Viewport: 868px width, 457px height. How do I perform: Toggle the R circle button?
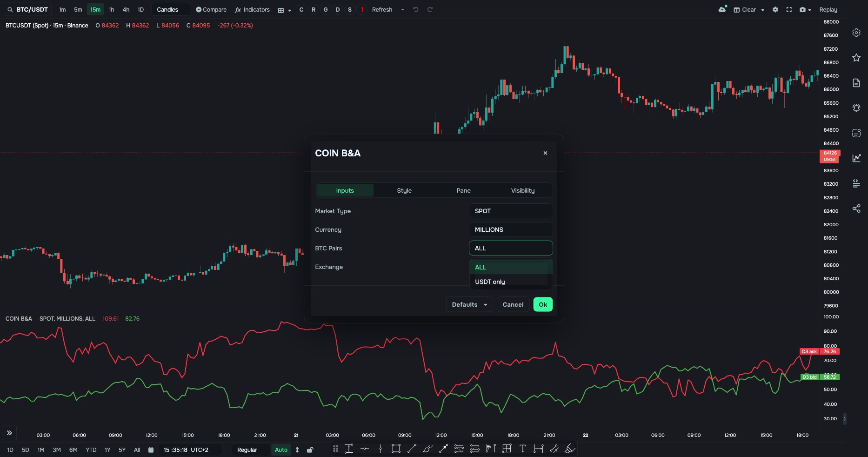[x=314, y=9]
